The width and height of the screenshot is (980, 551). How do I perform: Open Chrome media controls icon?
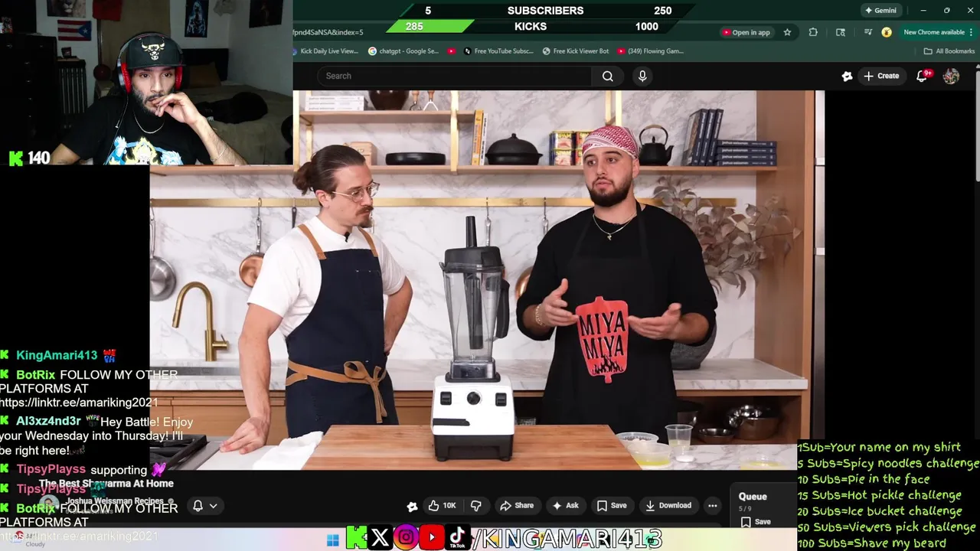867,32
